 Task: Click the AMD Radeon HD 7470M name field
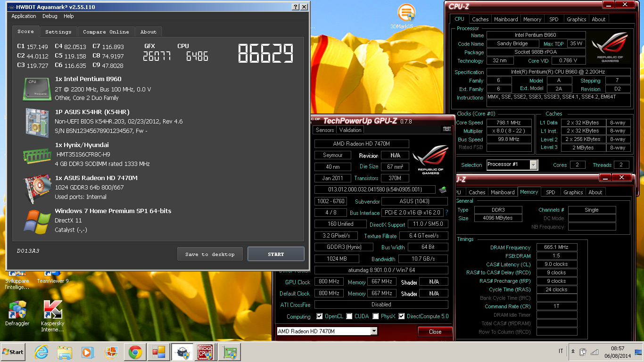coord(362,144)
